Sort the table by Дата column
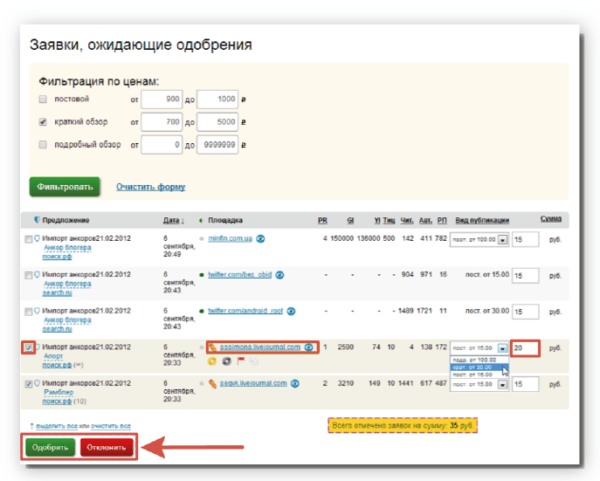 tap(173, 220)
